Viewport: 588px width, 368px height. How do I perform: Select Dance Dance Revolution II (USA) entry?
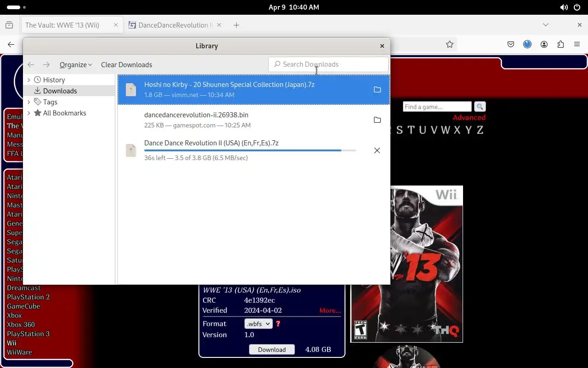(254, 150)
